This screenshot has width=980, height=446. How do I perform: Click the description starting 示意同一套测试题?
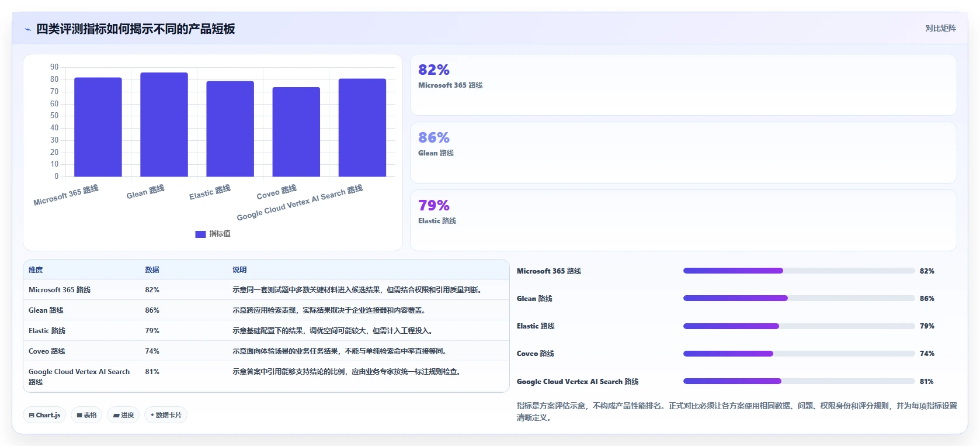pos(359,290)
